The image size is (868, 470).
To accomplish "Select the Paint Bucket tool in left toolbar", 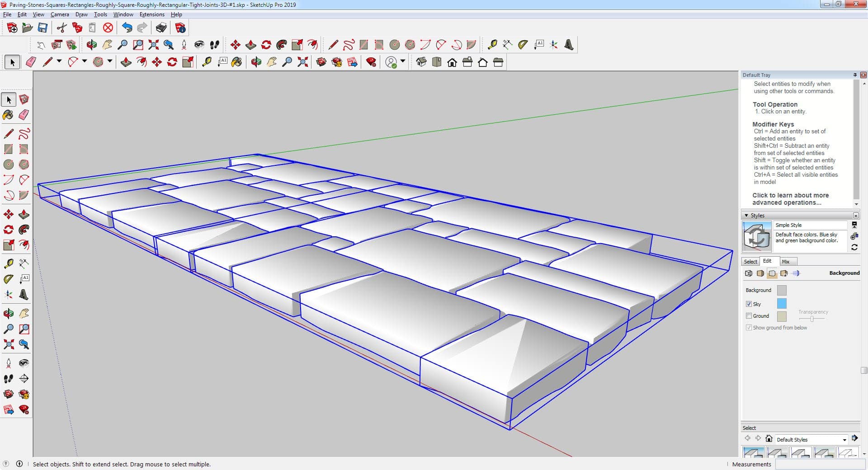I will pos(8,115).
